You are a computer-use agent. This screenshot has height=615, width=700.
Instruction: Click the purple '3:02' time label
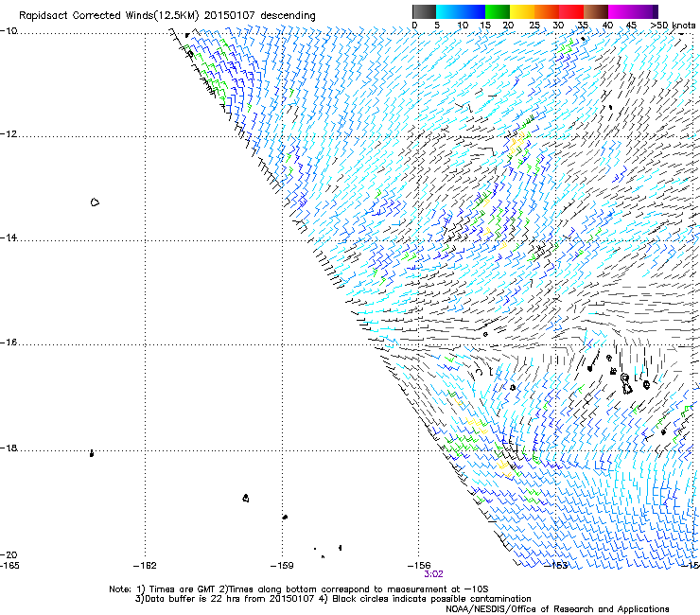pyautogui.click(x=433, y=574)
